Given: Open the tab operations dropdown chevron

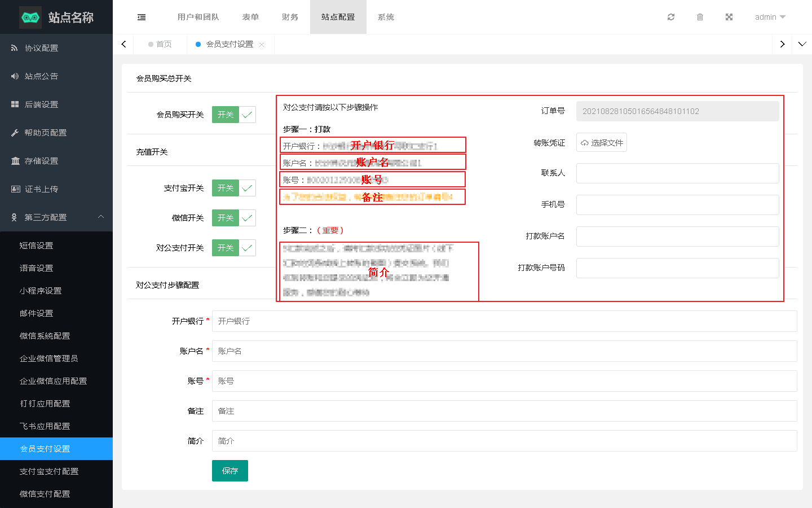Looking at the screenshot, I should [x=802, y=44].
